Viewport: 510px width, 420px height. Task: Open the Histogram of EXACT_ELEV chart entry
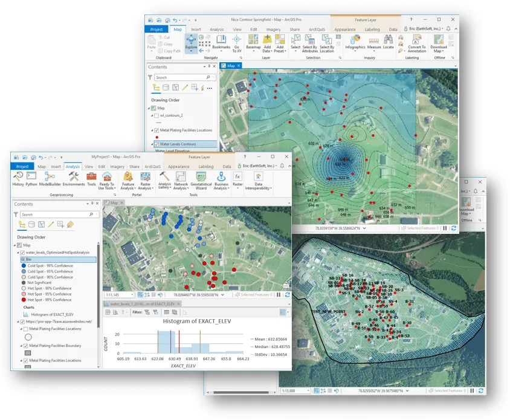(x=52, y=315)
